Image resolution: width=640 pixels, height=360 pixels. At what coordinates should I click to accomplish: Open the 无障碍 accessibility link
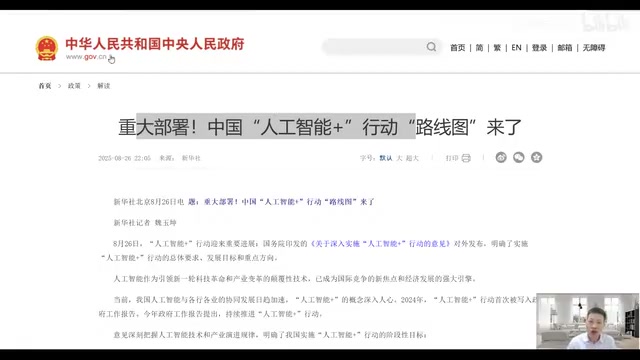pos(594,48)
